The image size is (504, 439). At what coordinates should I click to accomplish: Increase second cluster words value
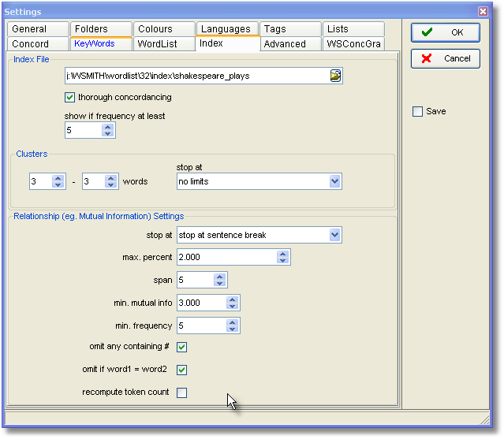coord(111,178)
